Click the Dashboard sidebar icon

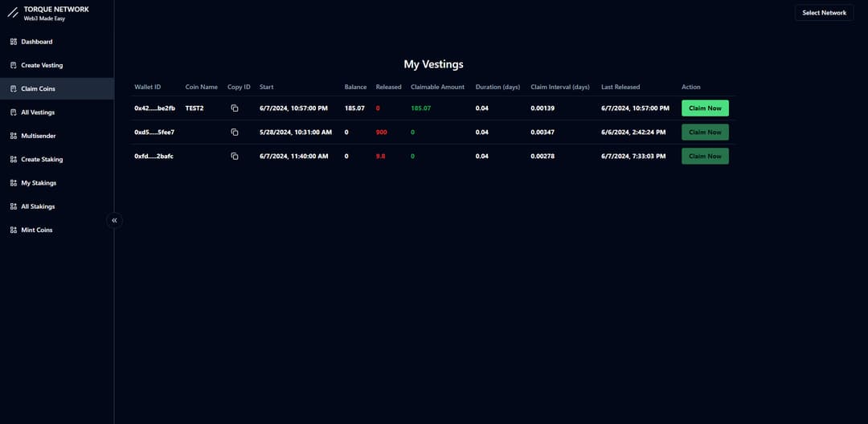14,42
